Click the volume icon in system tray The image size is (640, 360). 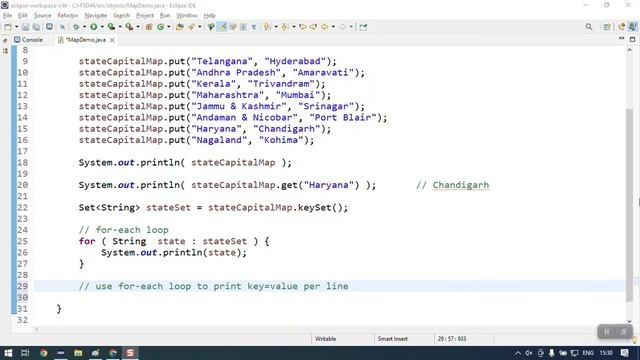tap(529, 353)
